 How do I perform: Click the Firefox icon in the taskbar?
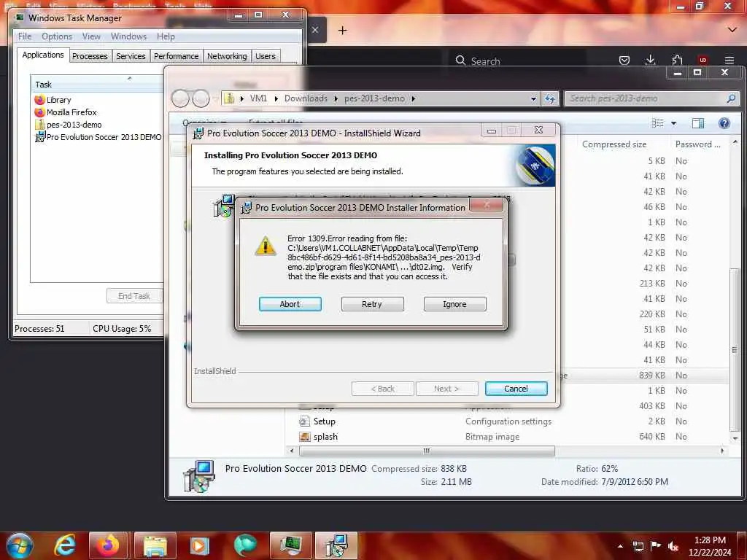[108, 545]
